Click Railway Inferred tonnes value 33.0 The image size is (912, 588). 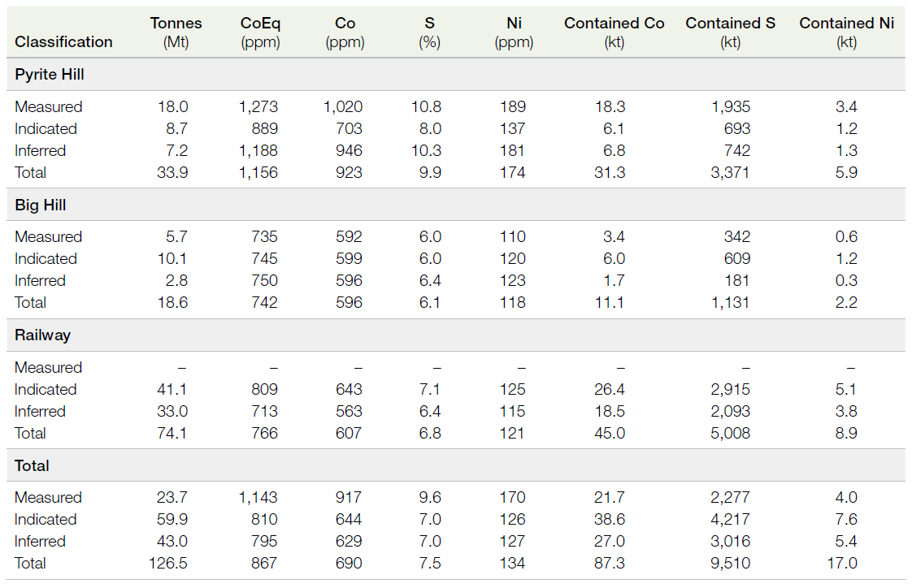(x=172, y=412)
